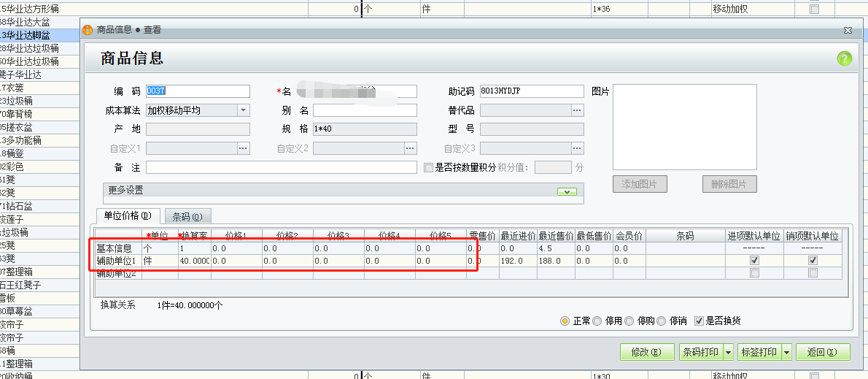Tick the checkbox in the 移动加权 row after 1*36
Image resolution: width=868 pixels, height=379 pixels.
tap(814, 9)
